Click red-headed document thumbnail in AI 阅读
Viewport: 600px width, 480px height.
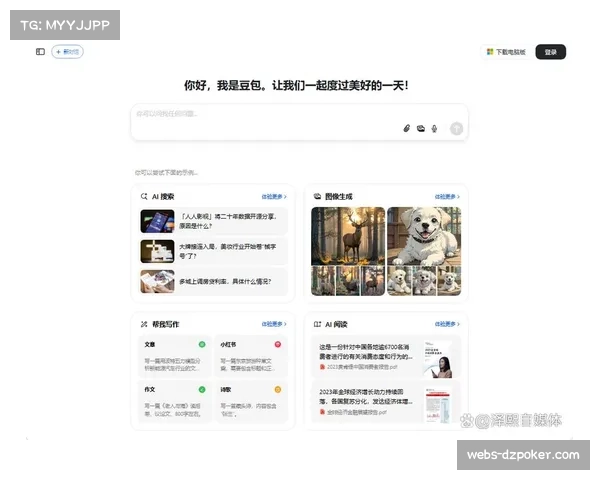(439, 405)
